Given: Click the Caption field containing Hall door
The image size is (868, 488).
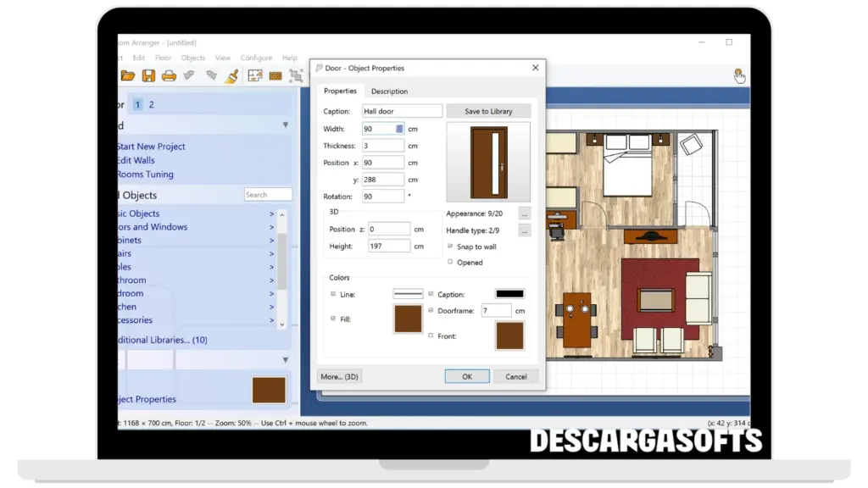Looking at the screenshot, I should pyautogui.click(x=402, y=111).
